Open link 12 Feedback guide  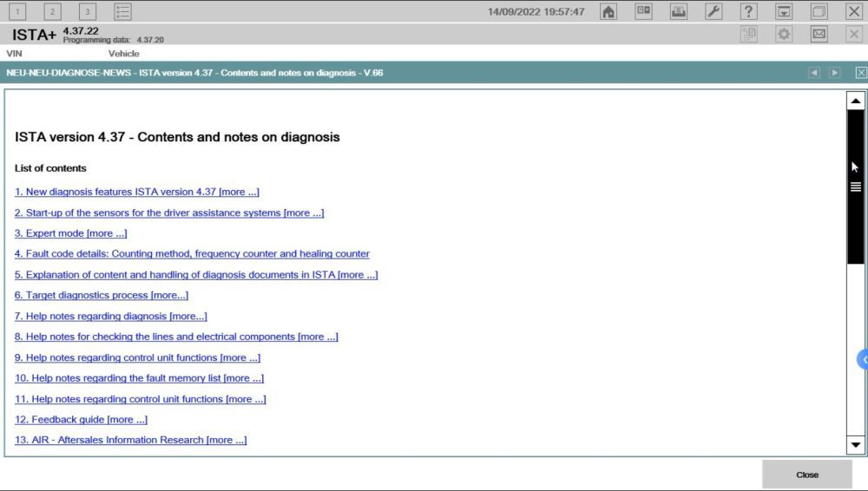click(x=81, y=420)
